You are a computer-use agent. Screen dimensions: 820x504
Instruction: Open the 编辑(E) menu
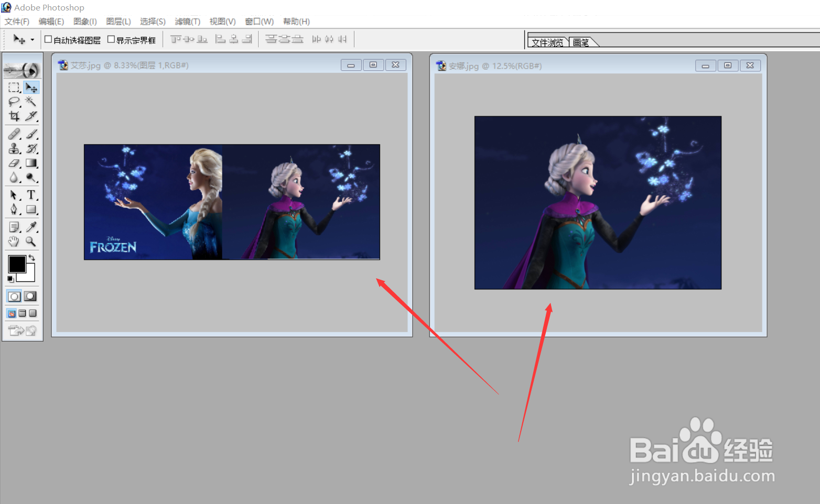pos(51,21)
